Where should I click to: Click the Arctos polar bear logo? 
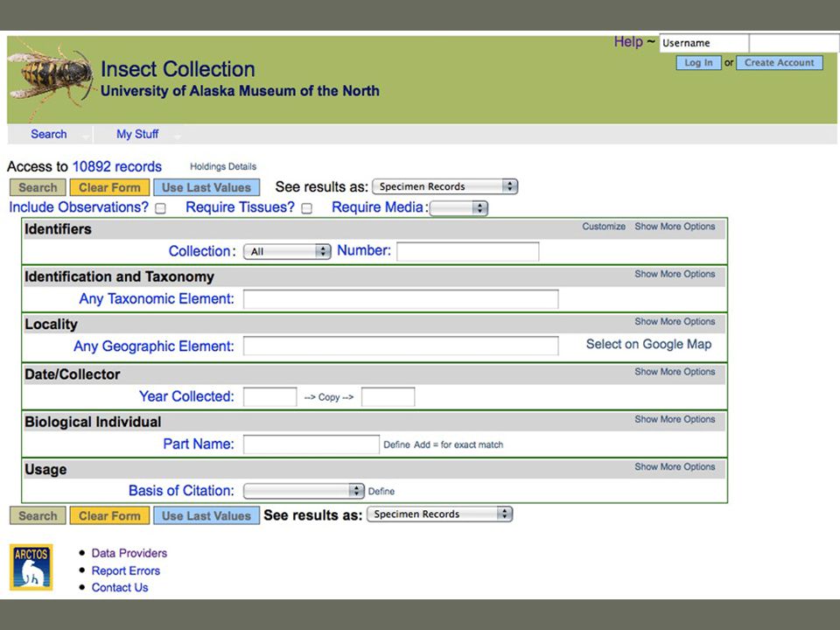click(31, 567)
